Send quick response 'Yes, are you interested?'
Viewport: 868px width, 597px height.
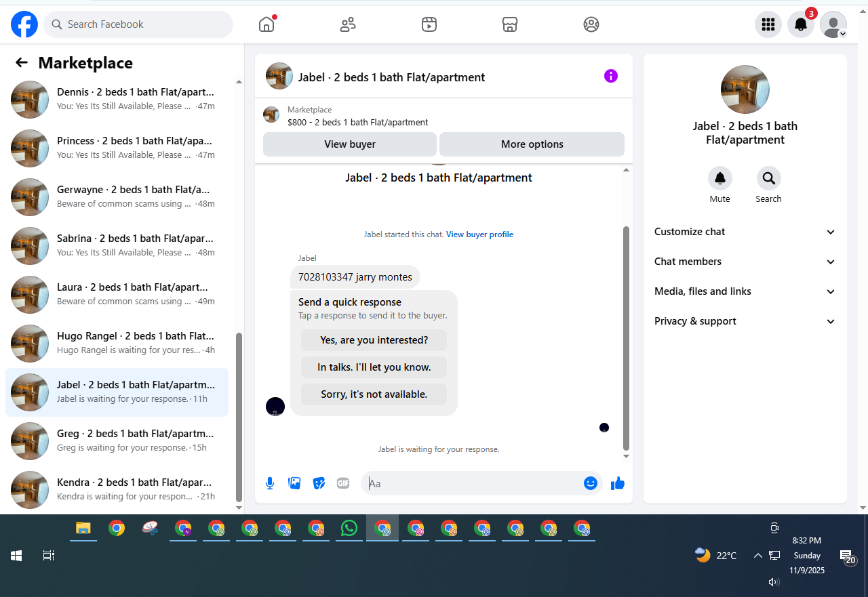pyautogui.click(x=374, y=340)
